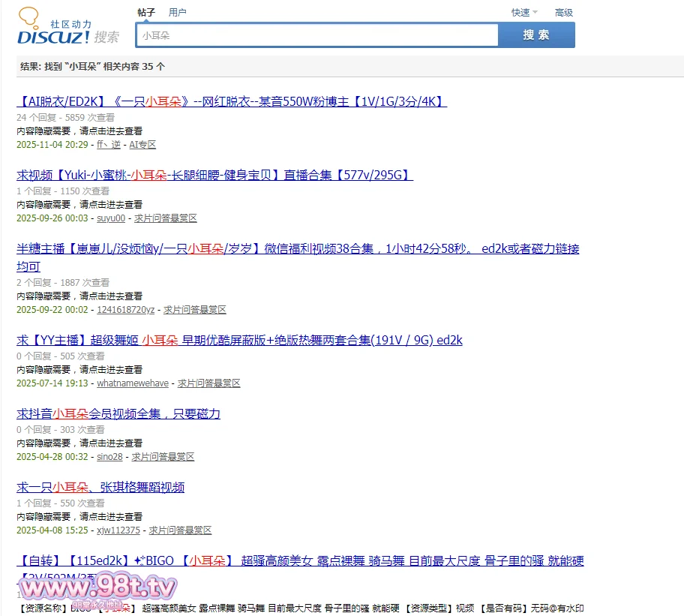Viewport: 684px width, 616px height.
Task: Open the 求【YY主播】 thread title
Action: (239, 340)
